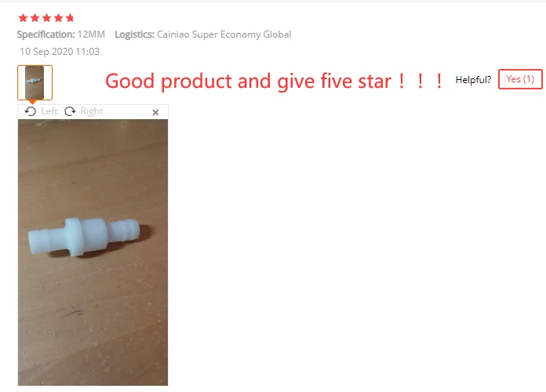The height and width of the screenshot is (392, 546).
Task: Click the rotate right arrow icon
Action: coord(70,111)
